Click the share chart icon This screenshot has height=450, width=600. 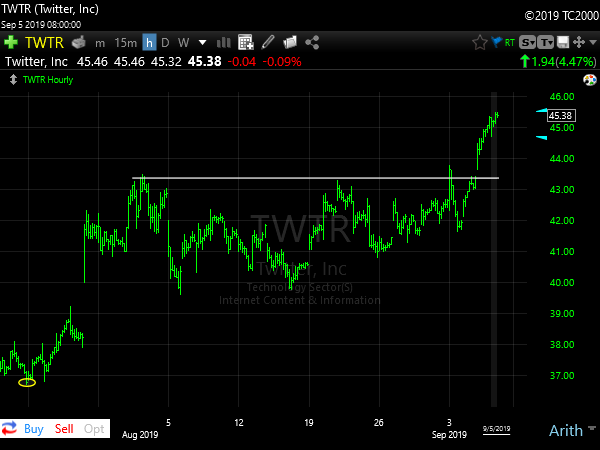[312, 42]
